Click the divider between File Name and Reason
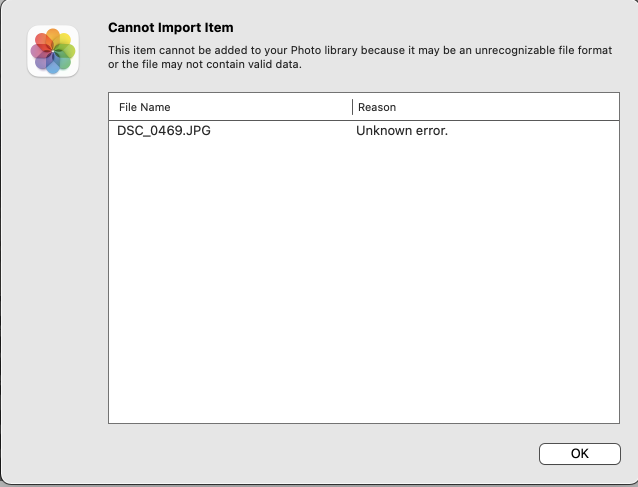The image size is (638, 487). pyautogui.click(x=352, y=107)
